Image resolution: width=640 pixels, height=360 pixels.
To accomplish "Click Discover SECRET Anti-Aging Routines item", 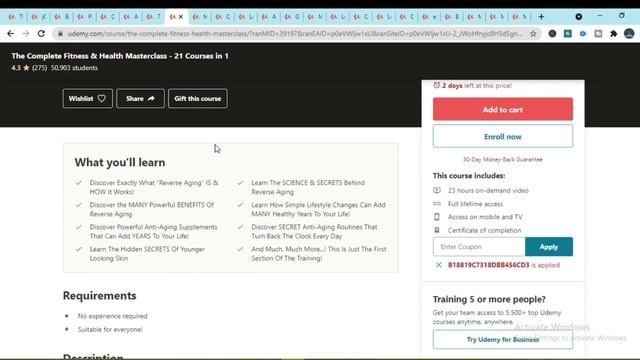I will coord(314,231).
